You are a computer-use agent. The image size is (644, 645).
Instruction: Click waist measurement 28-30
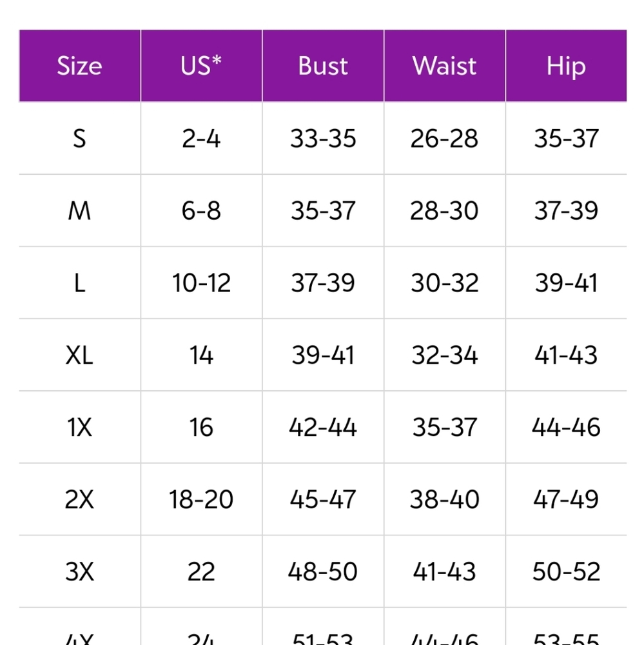[x=445, y=211]
